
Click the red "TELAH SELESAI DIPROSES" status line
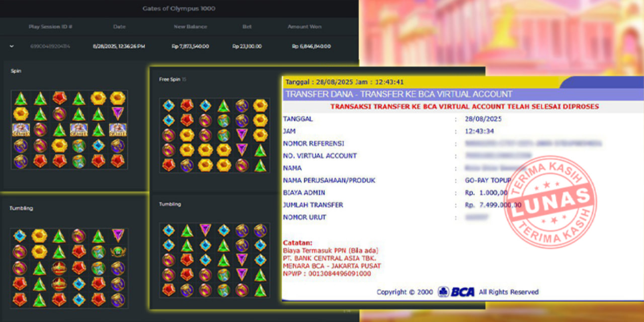[x=464, y=107]
